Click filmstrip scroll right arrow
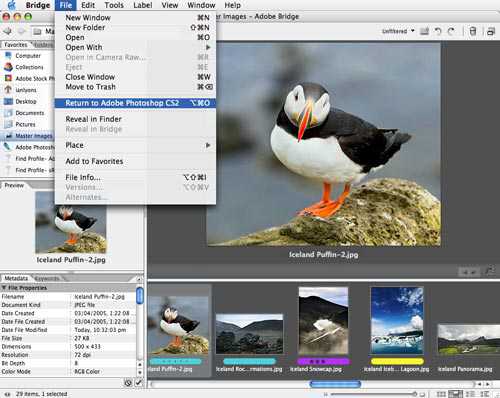500x398 pixels. [x=488, y=384]
